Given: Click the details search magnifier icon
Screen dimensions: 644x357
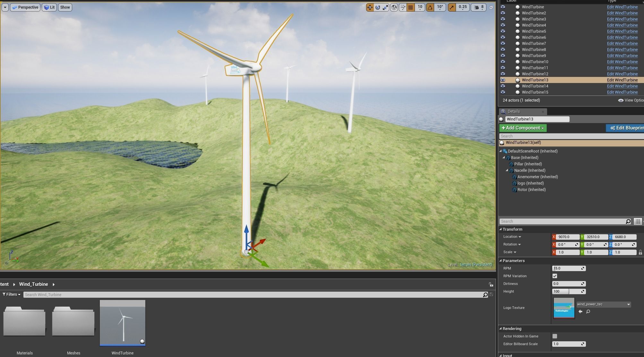Looking at the screenshot, I should [628, 221].
